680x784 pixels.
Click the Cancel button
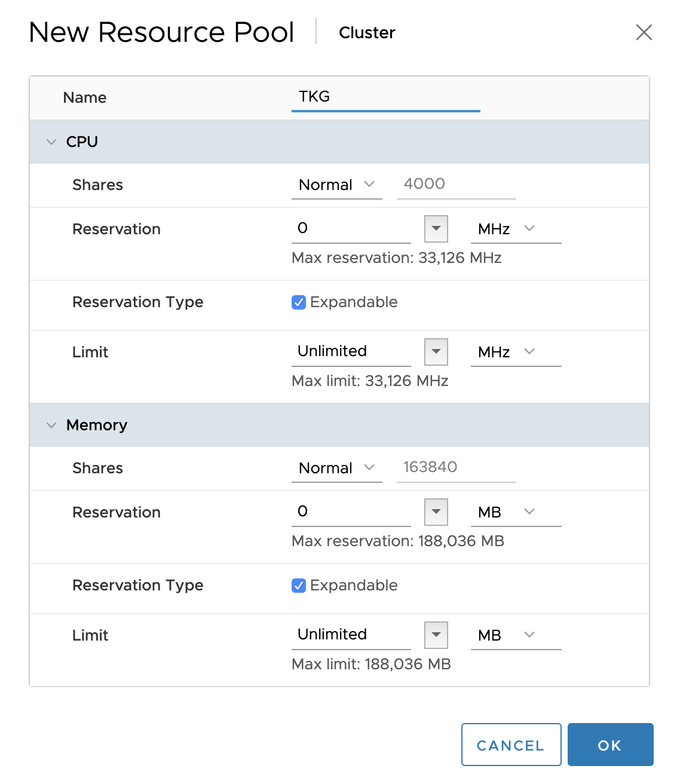[511, 745]
